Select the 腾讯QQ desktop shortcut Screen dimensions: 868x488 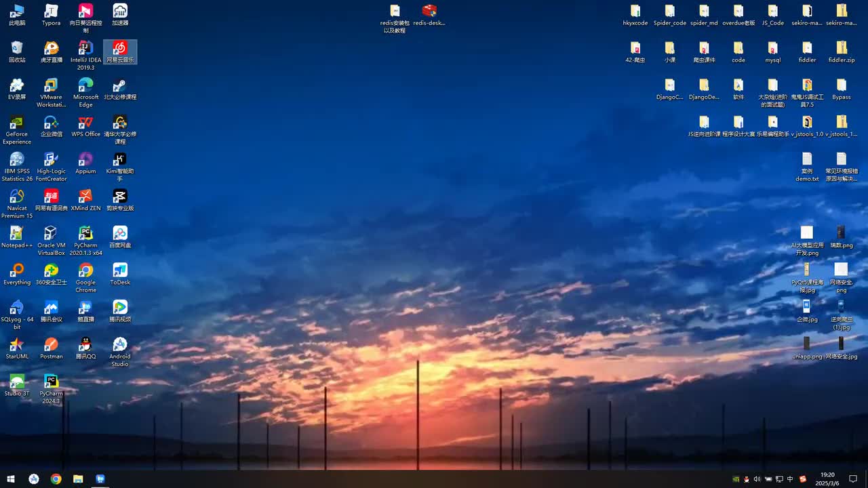point(85,348)
